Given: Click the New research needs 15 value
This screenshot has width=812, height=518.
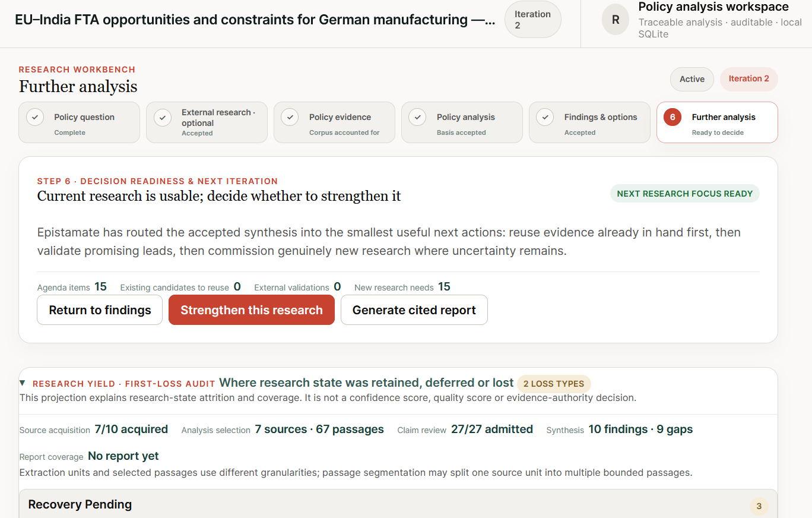Looking at the screenshot, I should pos(444,287).
